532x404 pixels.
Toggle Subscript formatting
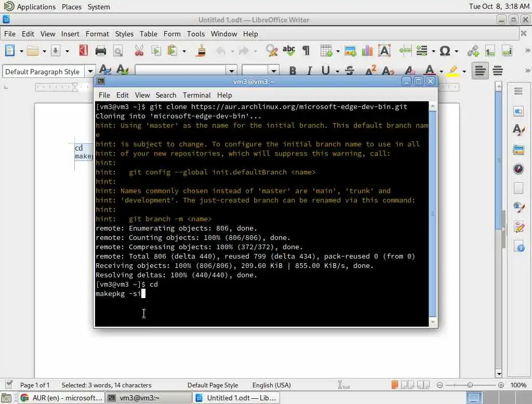click(388, 71)
